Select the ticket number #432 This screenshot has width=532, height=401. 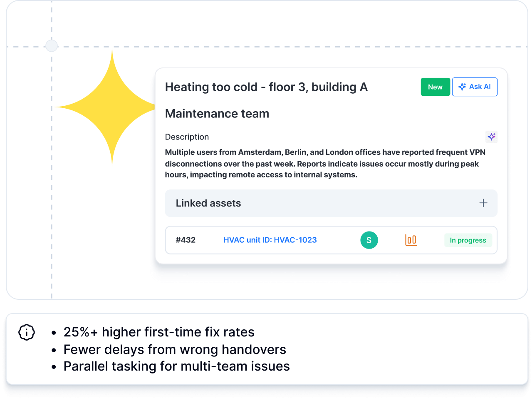click(x=186, y=240)
